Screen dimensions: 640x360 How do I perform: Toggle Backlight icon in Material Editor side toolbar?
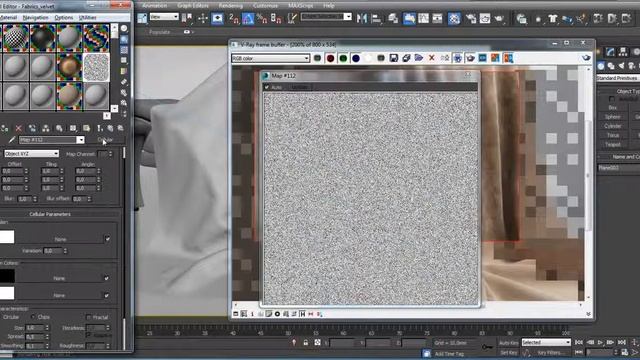(124, 39)
